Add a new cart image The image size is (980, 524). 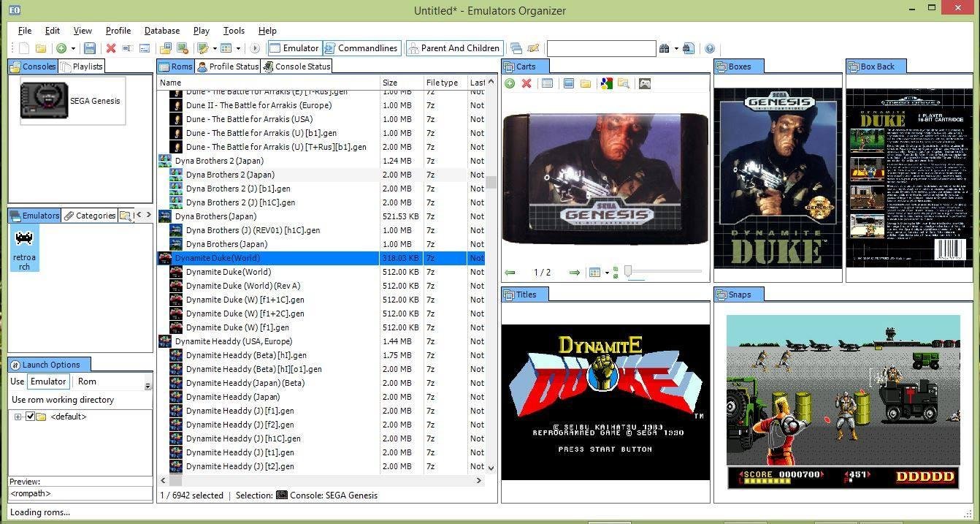(x=509, y=83)
